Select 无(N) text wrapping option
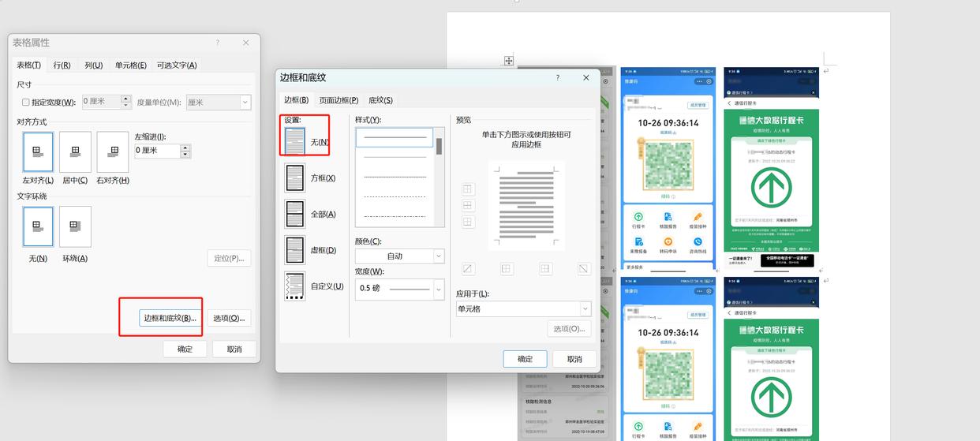This screenshot has width=980, height=441. (38, 227)
